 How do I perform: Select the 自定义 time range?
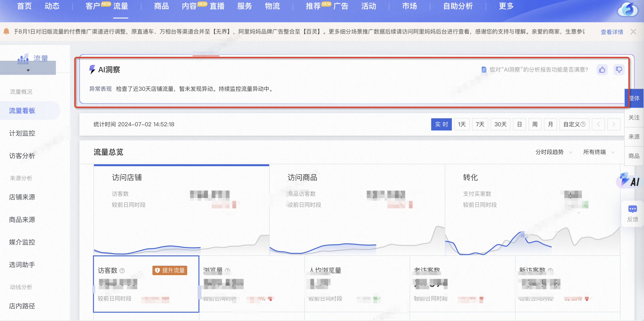pyautogui.click(x=574, y=124)
